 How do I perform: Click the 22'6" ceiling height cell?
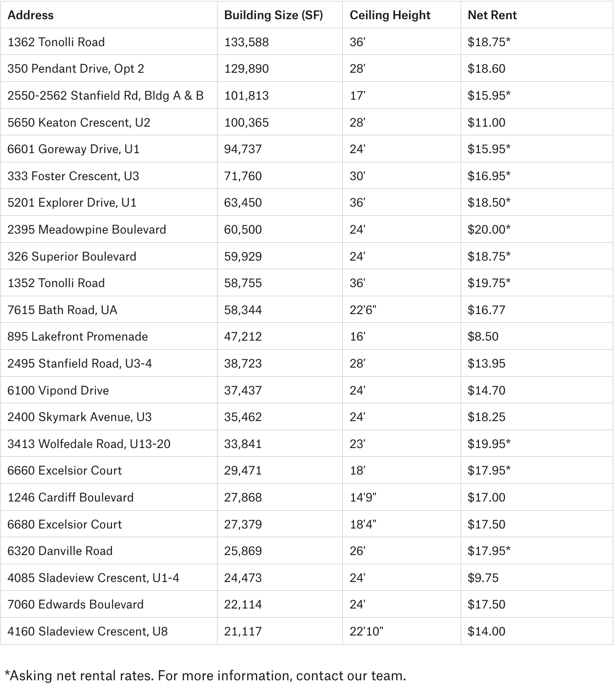click(x=363, y=310)
